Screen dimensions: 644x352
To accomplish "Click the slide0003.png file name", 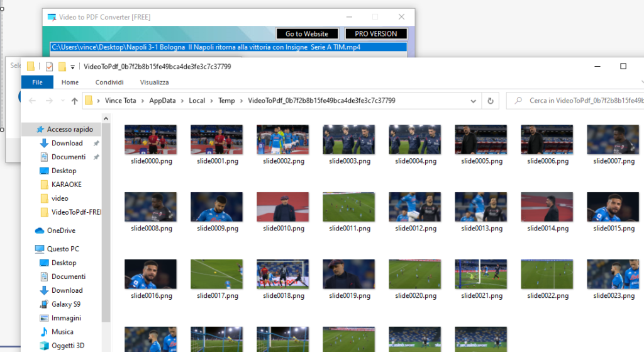I will [x=350, y=161].
